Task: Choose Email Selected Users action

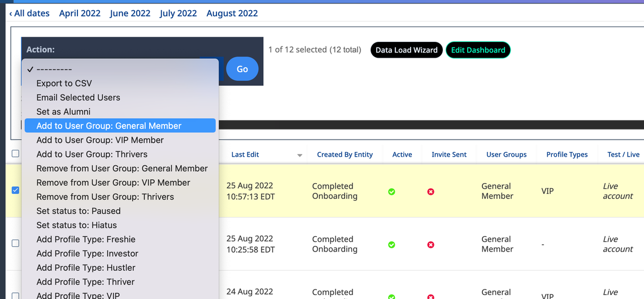Action: coord(120,97)
